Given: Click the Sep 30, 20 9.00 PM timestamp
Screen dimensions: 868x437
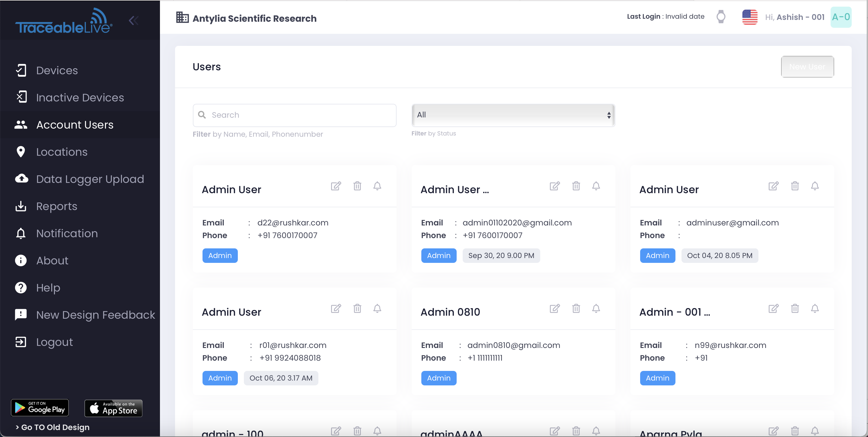Looking at the screenshot, I should pos(501,256).
